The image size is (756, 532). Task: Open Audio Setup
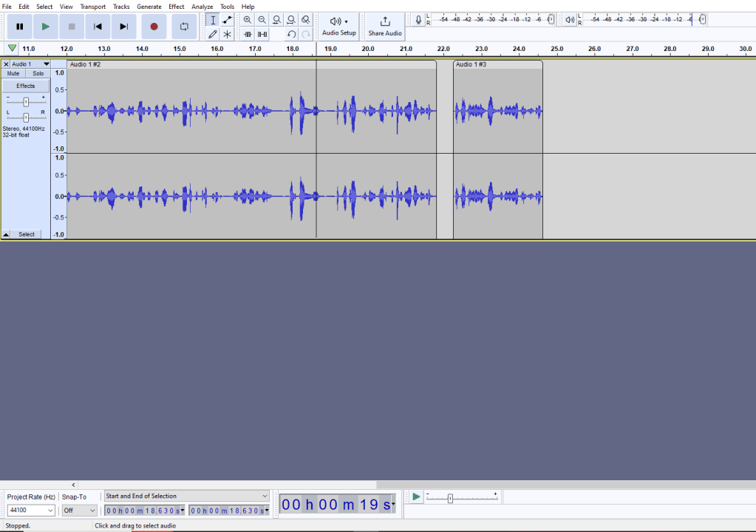coord(339,26)
